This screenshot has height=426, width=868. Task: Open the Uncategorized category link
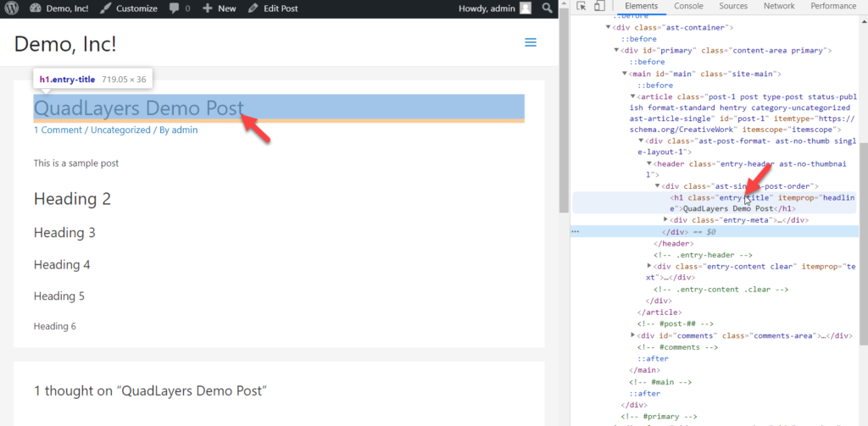(x=120, y=130)
